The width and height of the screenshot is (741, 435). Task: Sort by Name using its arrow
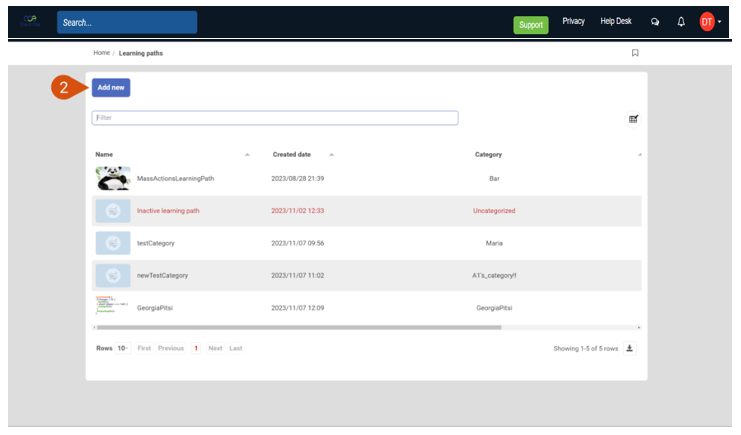pos(247,155)
